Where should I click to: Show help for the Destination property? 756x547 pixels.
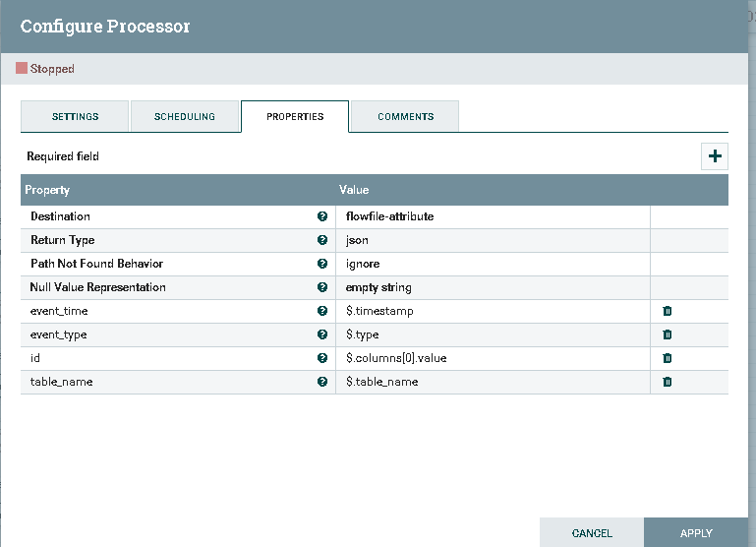(322, 216)
